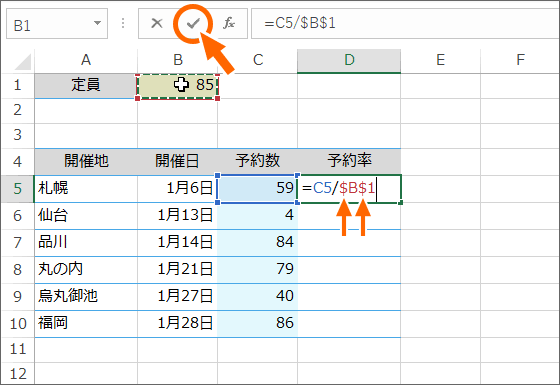Click date cell 1月21日
Screen dimensions: 560x385
(178, 270)
